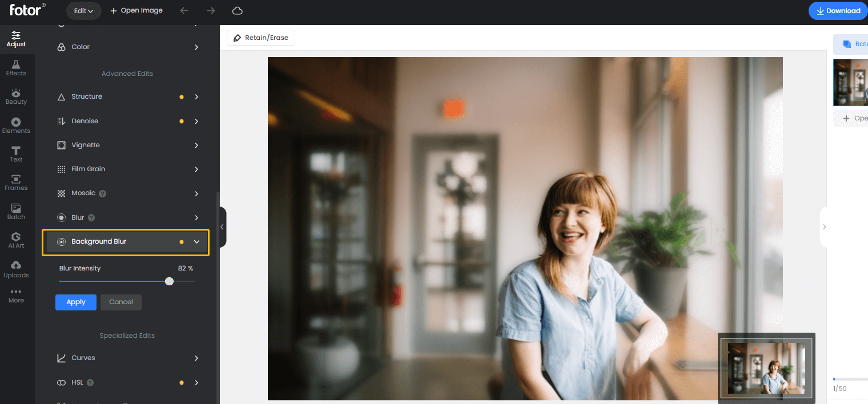Open AI Art in sidebar
Screen dimensions: 868x404
point(16,240)
